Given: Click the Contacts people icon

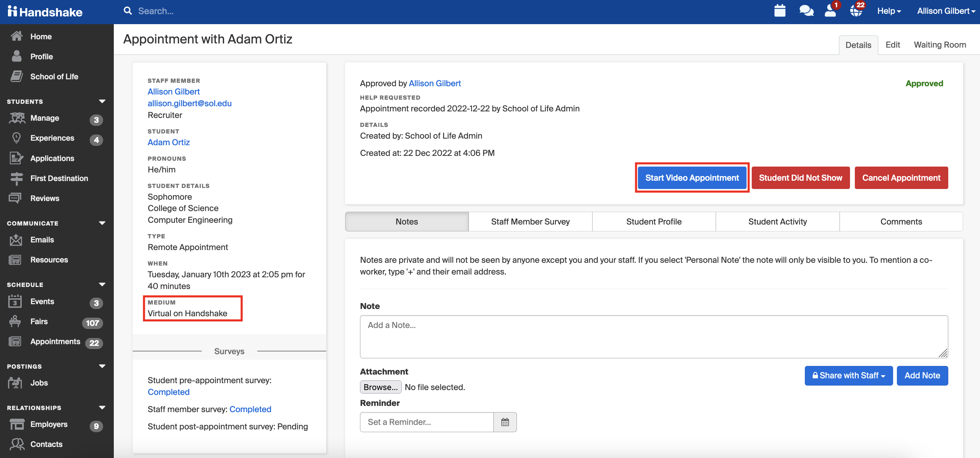Looking at the screenshot, I should tap(17, 444).
